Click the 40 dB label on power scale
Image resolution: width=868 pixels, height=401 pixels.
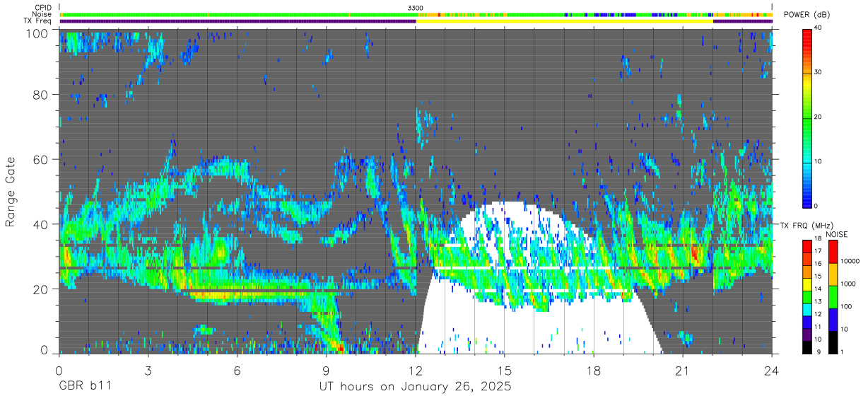click(819, 28)
